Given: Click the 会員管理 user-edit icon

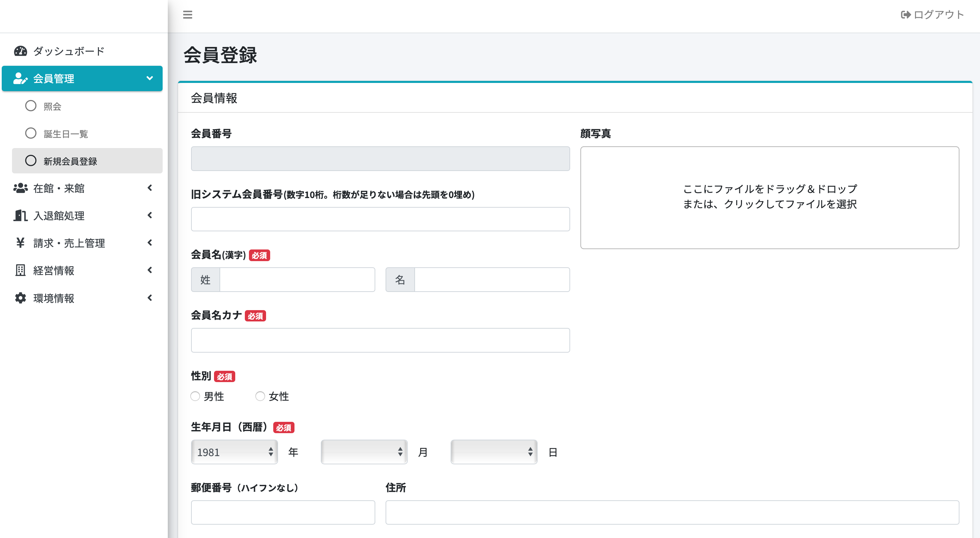Looking at the screenshot, I should [21, 78].
